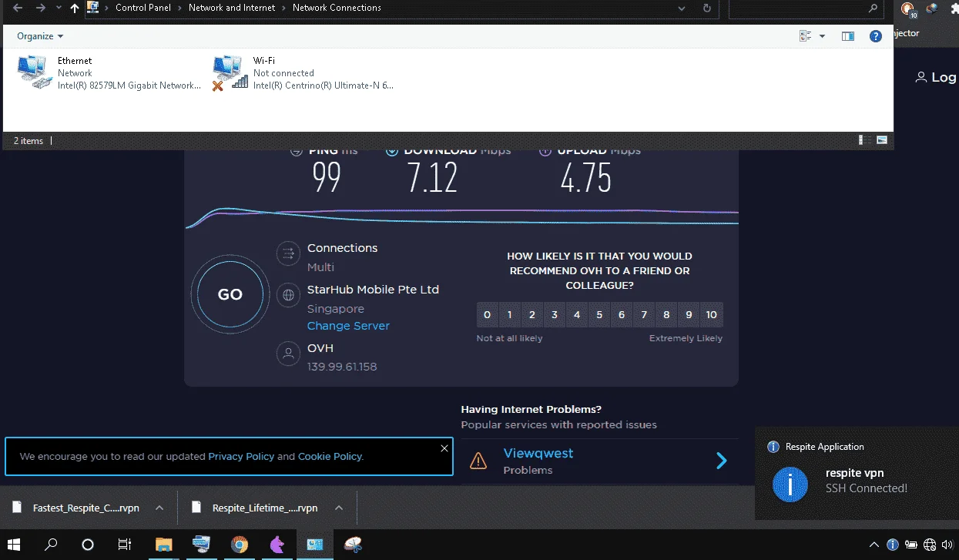The width and height of the screenshot is (959, 560).
Task: Switch to Chrome on taskbar
Action: 240,545
